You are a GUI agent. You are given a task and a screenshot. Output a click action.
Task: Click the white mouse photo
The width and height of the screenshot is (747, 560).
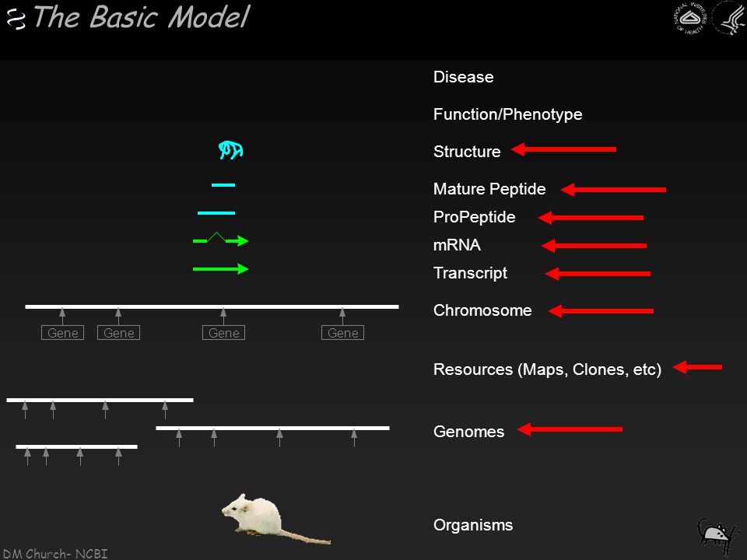pyautogui.click(x=275, y=519)
